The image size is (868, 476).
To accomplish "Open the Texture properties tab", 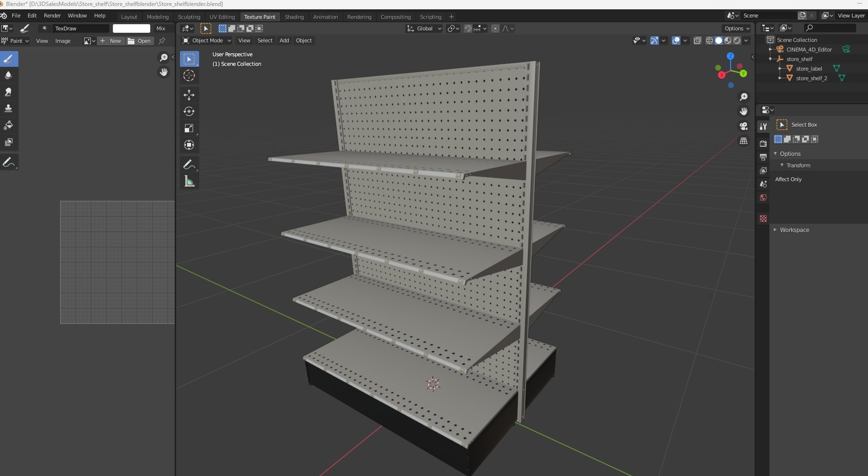I will pos(763,219).
